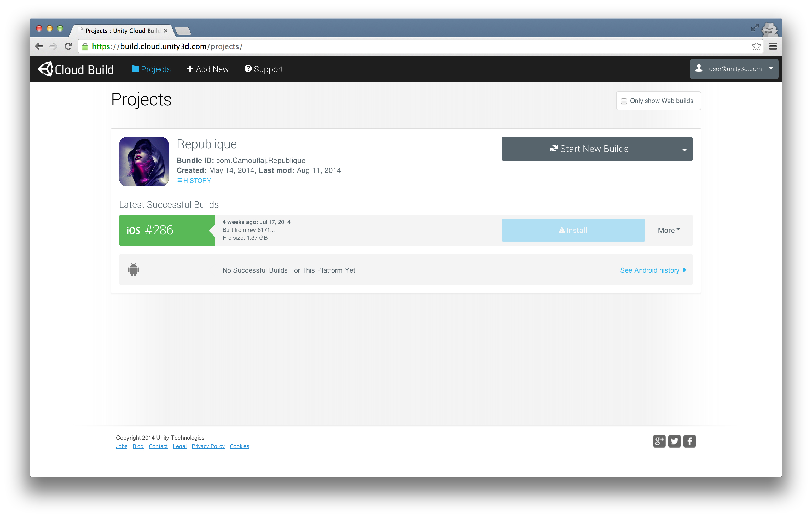The height and width of the screenshot is (518, 812).
Task: Click the incognito spy icon
Action: (770, 30)
